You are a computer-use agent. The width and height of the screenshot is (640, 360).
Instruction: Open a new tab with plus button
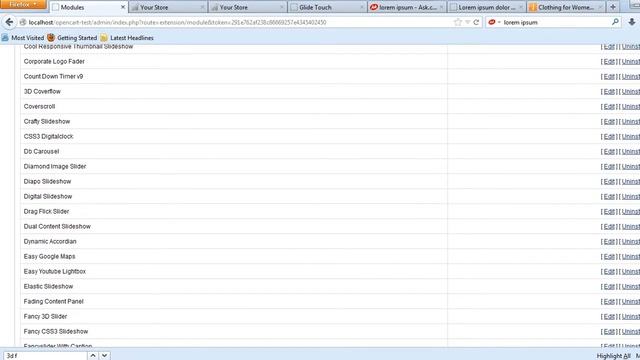613,7
